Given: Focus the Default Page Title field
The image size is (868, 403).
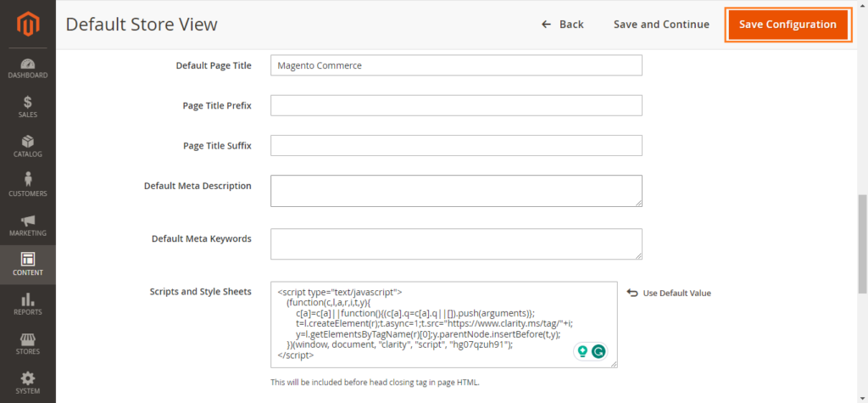Looking at the screenshot, I should pyautogui.click(x=456, y=64).
